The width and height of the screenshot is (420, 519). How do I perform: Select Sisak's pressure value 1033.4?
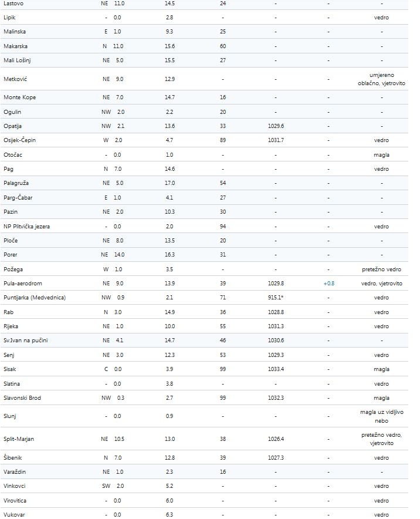click(x=275, y=369)
